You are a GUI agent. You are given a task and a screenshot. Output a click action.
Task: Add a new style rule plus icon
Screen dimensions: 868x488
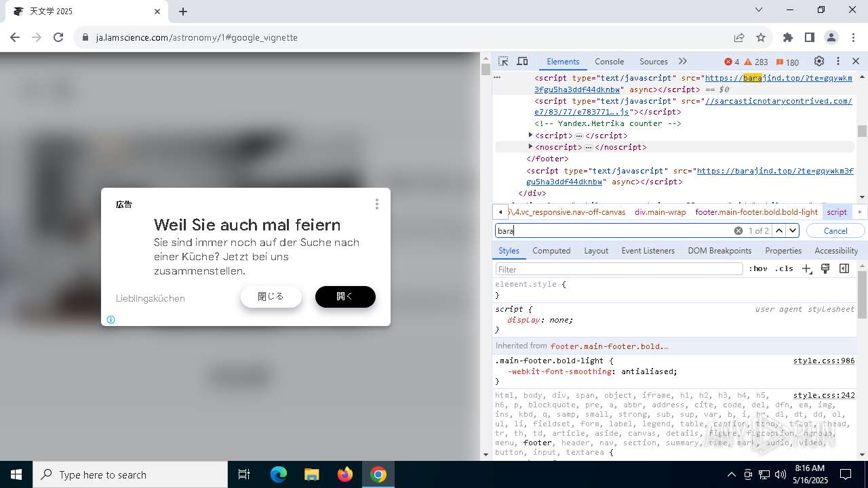coord(806,269)
